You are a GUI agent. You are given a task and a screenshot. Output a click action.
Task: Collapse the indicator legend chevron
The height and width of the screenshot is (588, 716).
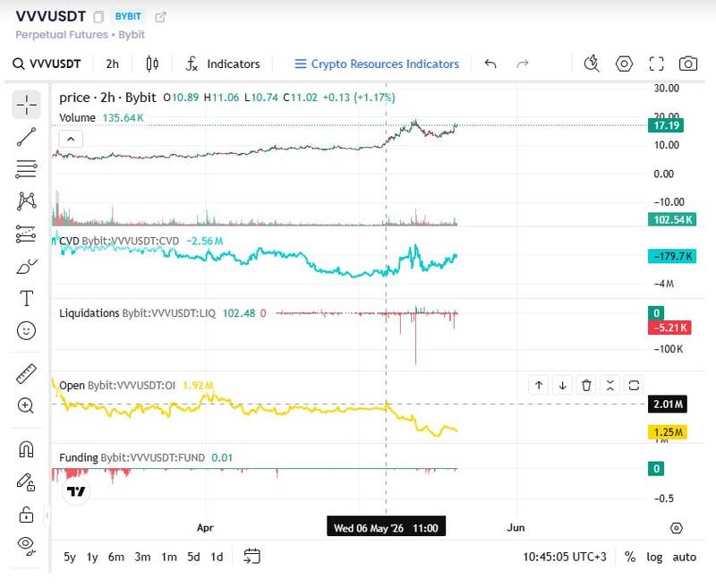[x=71, y=139]
